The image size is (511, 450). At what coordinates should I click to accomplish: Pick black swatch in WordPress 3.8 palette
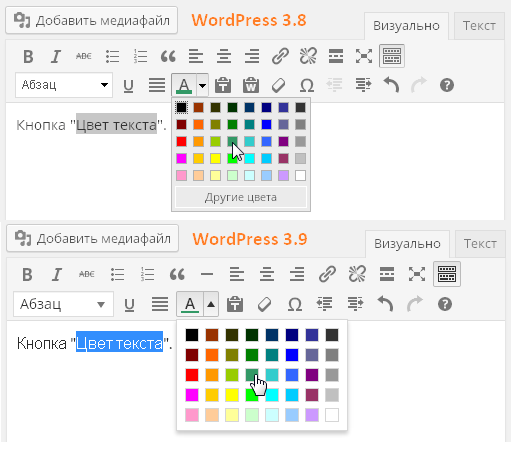[181, 107]
